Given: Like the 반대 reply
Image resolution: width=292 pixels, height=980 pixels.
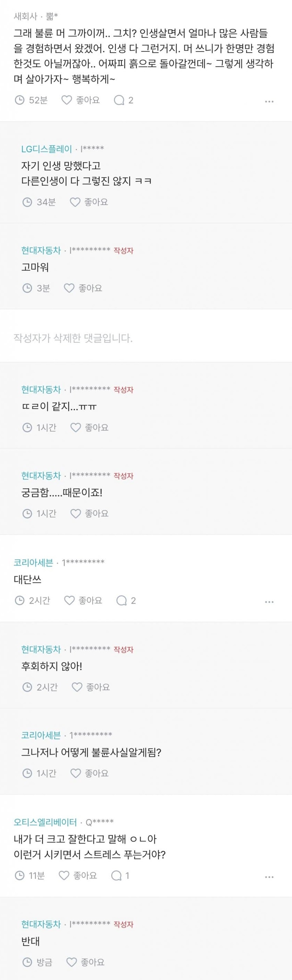Looking at the screenshot, I should (x=85, y=962).
